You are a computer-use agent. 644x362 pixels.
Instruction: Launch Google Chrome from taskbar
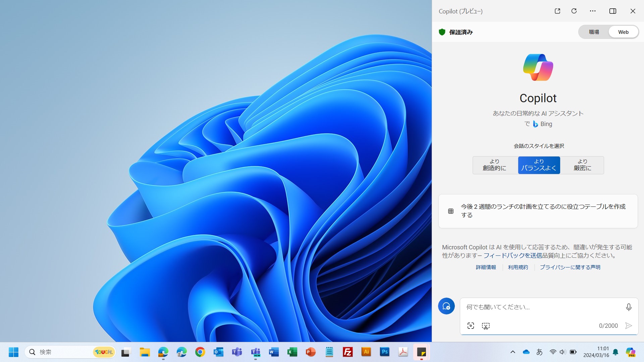point(200,352)
